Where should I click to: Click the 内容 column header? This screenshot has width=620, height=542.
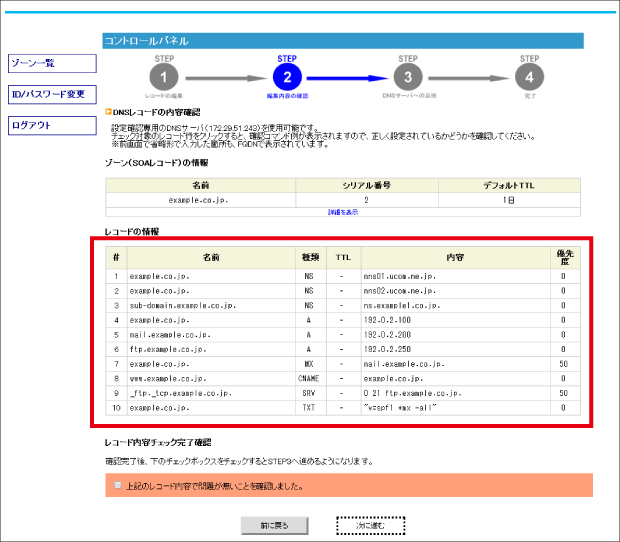[x=456, y=258]
